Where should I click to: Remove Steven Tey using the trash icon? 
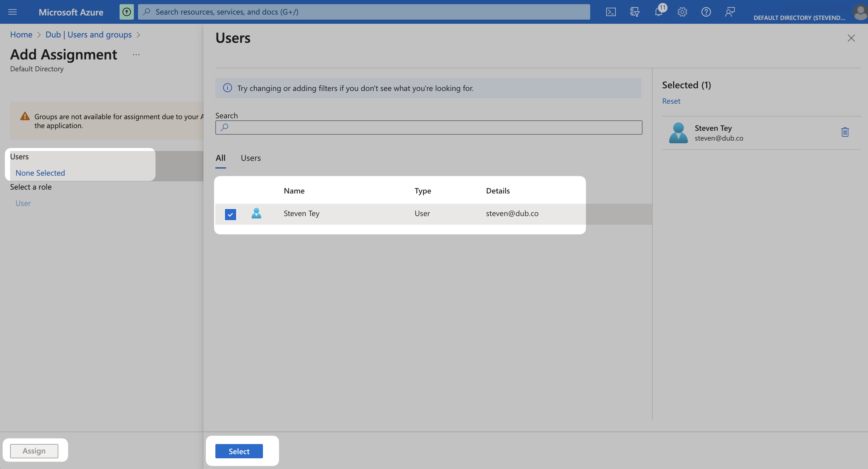coord(845,132)
